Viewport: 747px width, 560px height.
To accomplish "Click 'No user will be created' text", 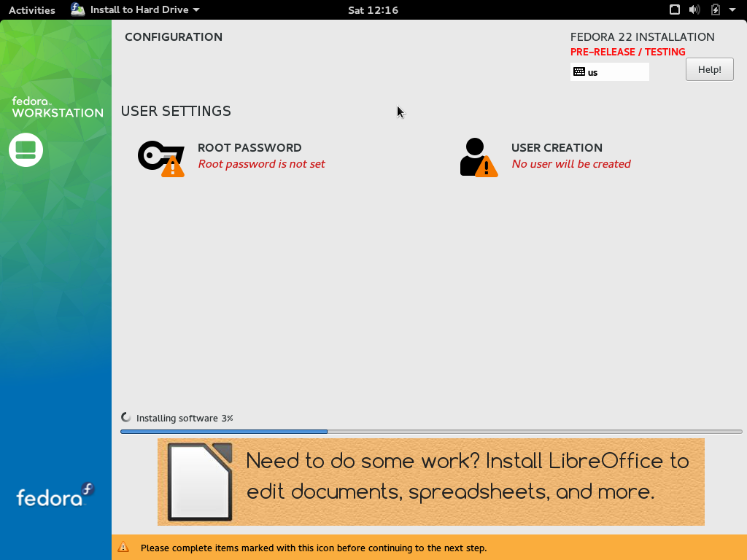I will click(571, 164).
